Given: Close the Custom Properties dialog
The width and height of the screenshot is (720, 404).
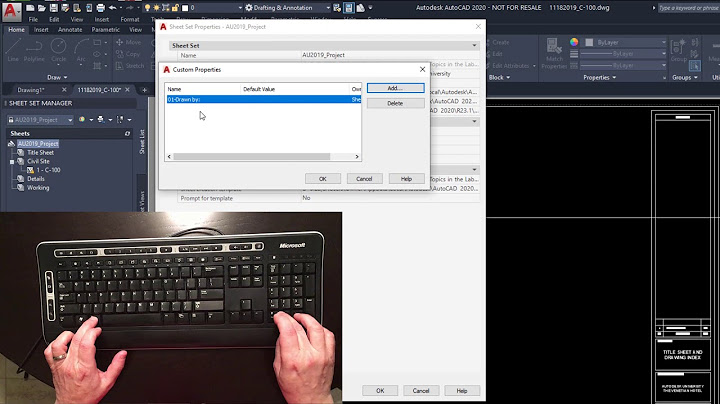Looking at the screenshot, I should [x=422, y=69].
